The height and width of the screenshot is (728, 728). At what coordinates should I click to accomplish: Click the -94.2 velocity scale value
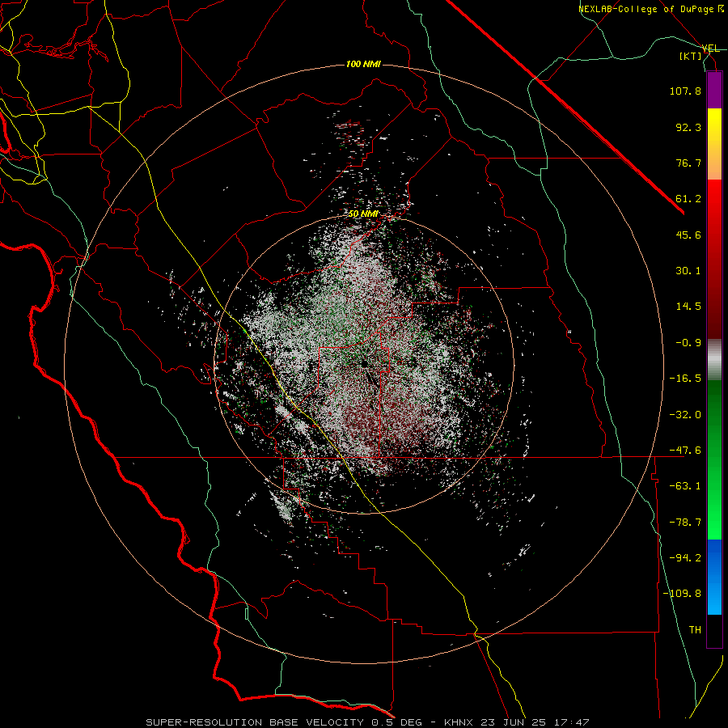[x=685, y=557]
